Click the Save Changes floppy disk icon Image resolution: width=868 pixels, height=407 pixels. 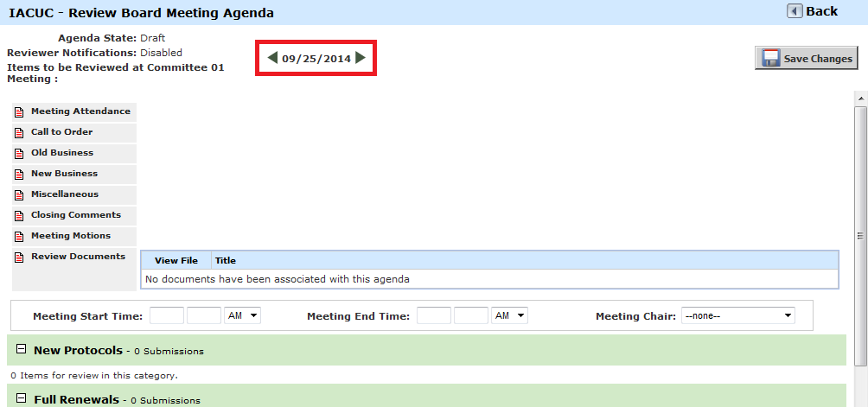click(770, 58)
